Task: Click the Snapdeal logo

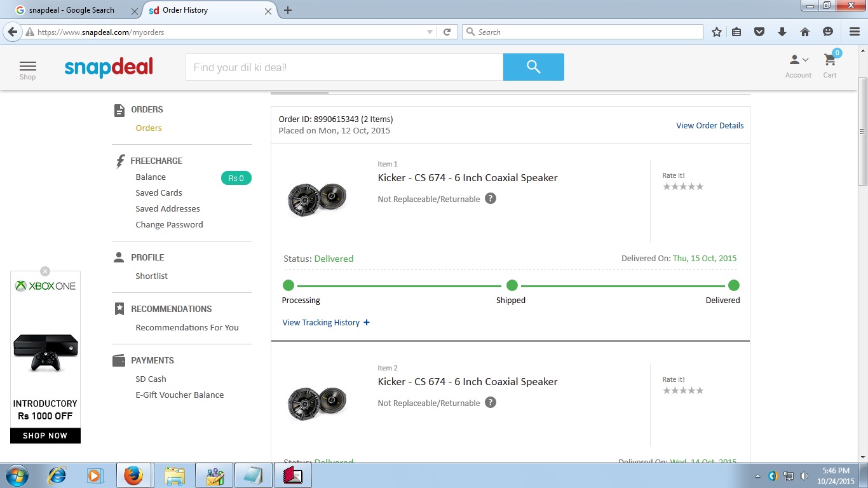Action: click(109, 67)
